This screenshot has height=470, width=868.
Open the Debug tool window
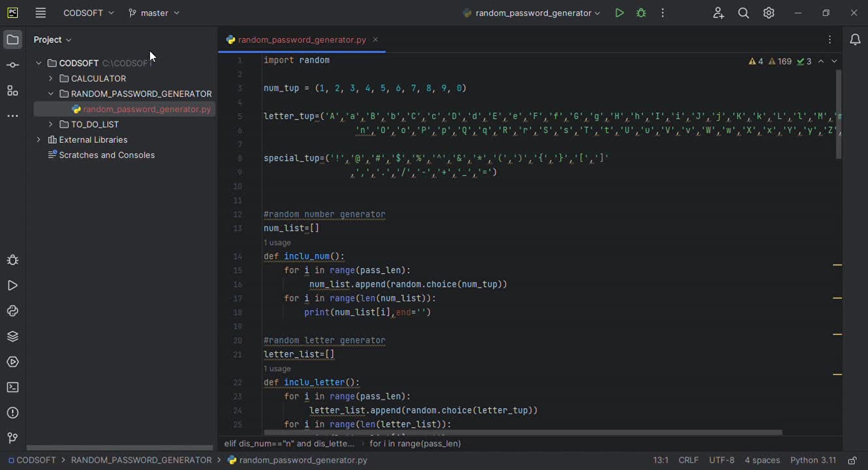click(x=12, y=260)
